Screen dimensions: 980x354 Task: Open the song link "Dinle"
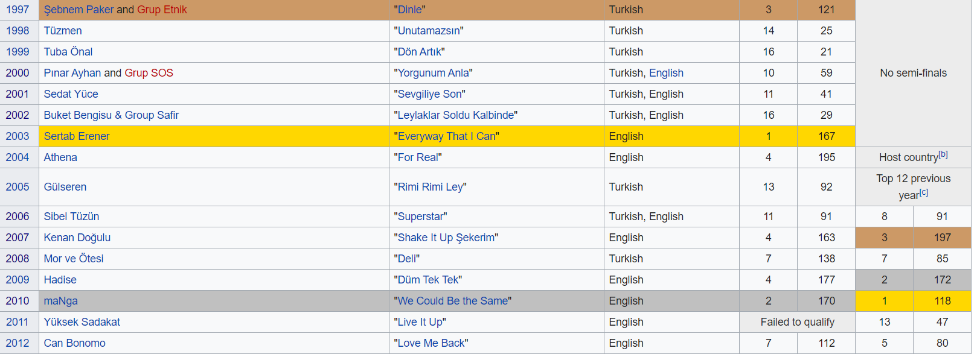tap(409, 10)
